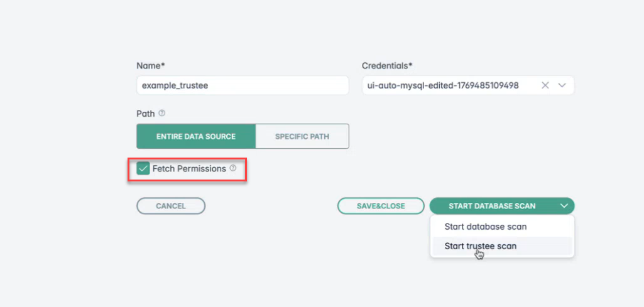Click the white checkmark inside the green box
Screen dimensions: 644x307
tap(143, 169)
